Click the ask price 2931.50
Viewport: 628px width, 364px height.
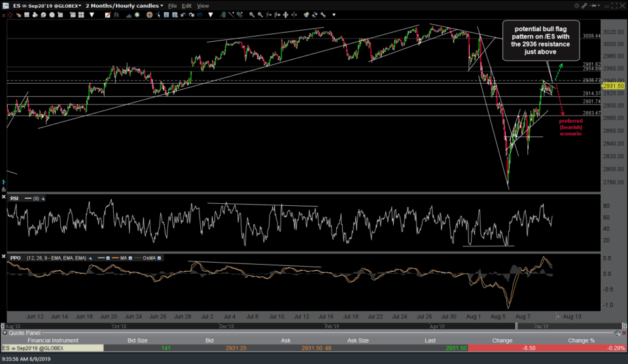tap(312, 348)
